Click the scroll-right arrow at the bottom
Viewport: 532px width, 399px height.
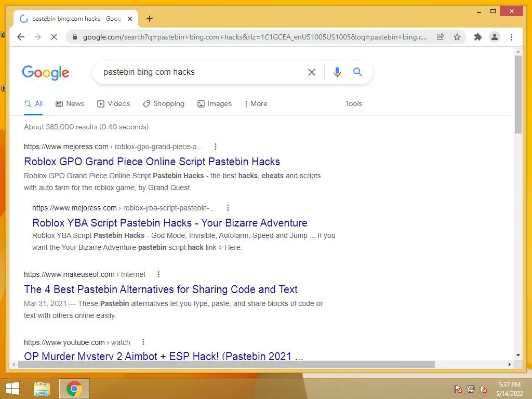[509, 364]
